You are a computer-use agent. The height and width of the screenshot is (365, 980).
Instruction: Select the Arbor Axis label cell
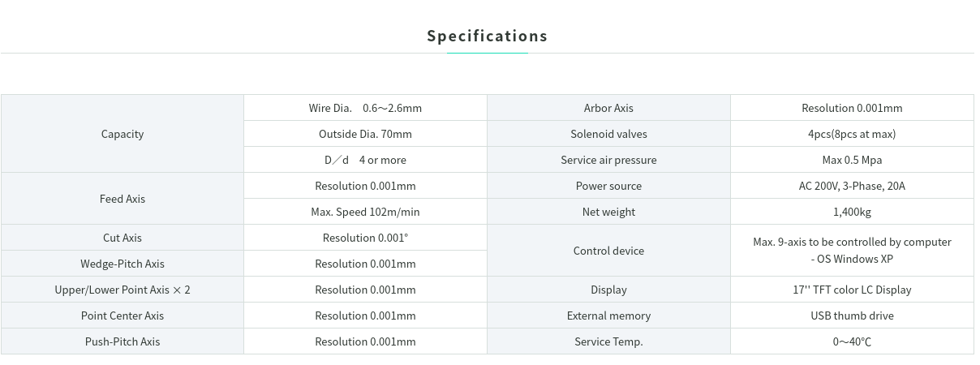[608, 108]
